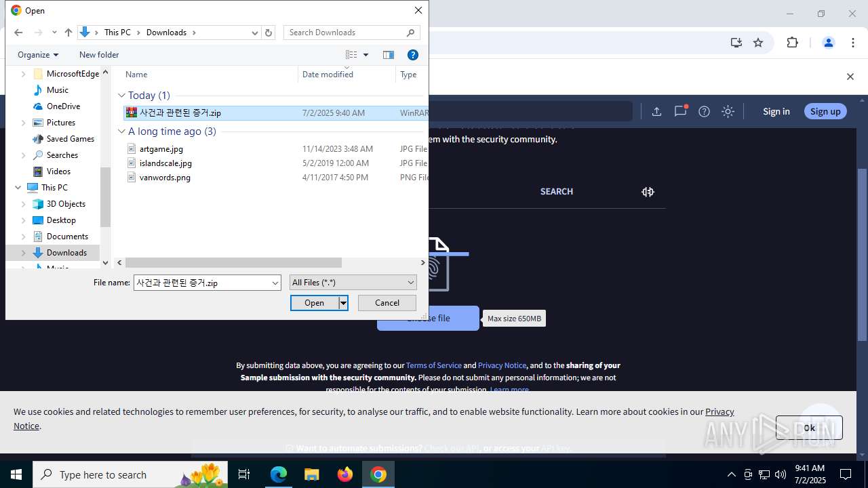Viewport: 868px width, 488px height.
Task: Toggle site light/dark theme
Action: [x=728, y=112]
